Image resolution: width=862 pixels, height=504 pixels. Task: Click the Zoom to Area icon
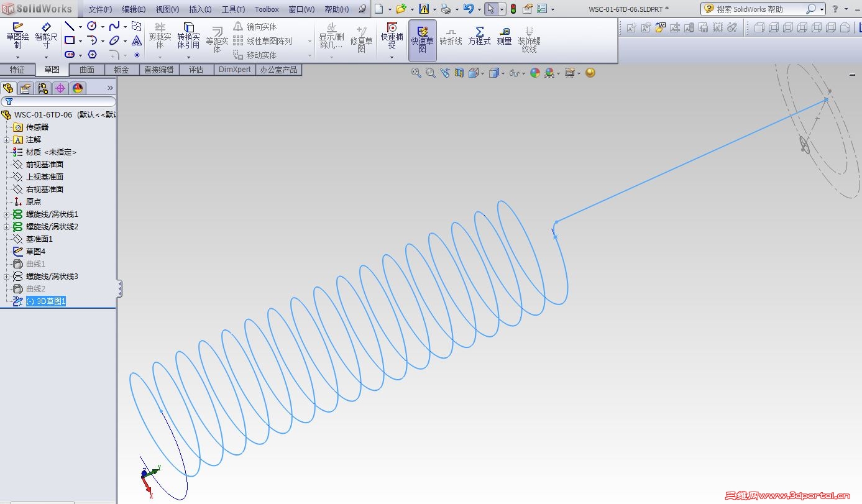point(431,73)
